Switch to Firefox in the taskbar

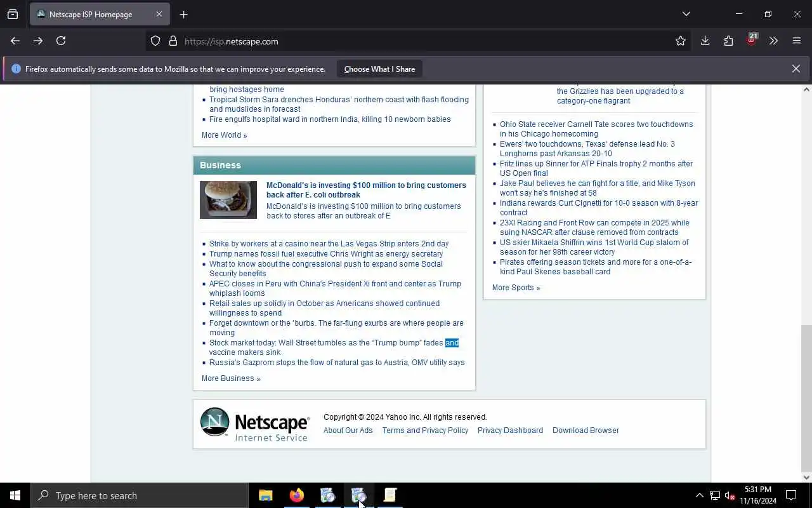296,495
